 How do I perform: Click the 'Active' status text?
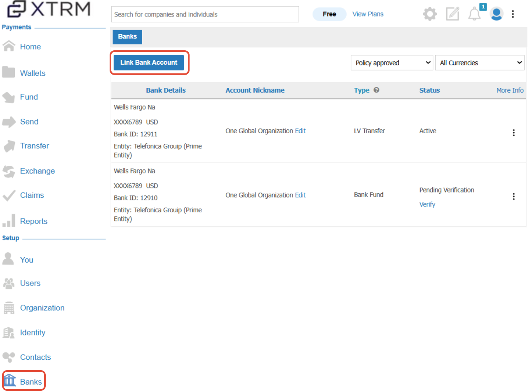[x=428, y=131]
